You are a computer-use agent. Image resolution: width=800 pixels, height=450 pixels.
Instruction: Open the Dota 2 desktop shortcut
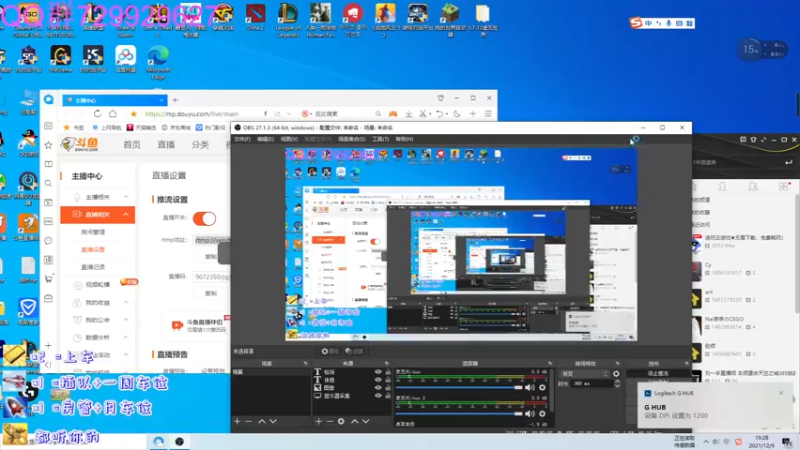click(255, 18)
